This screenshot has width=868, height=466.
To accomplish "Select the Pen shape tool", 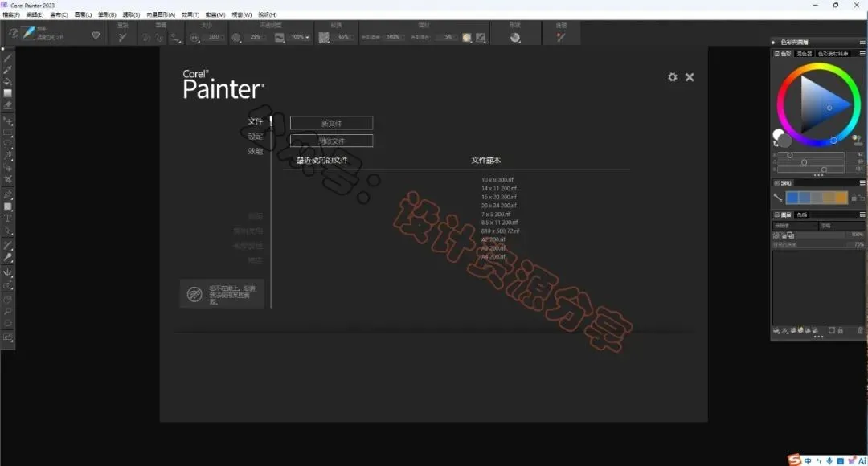I will click(x=8, y=194).
